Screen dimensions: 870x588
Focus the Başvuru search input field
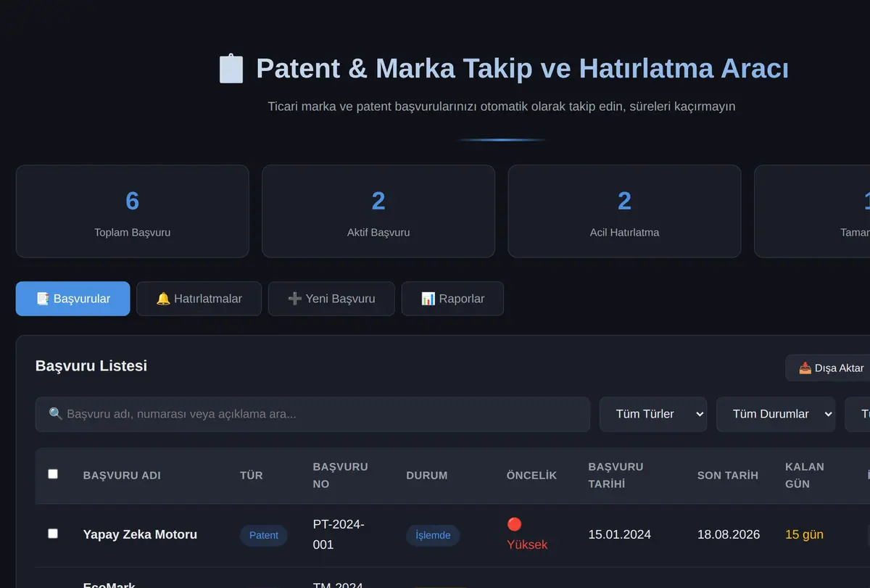312,414
